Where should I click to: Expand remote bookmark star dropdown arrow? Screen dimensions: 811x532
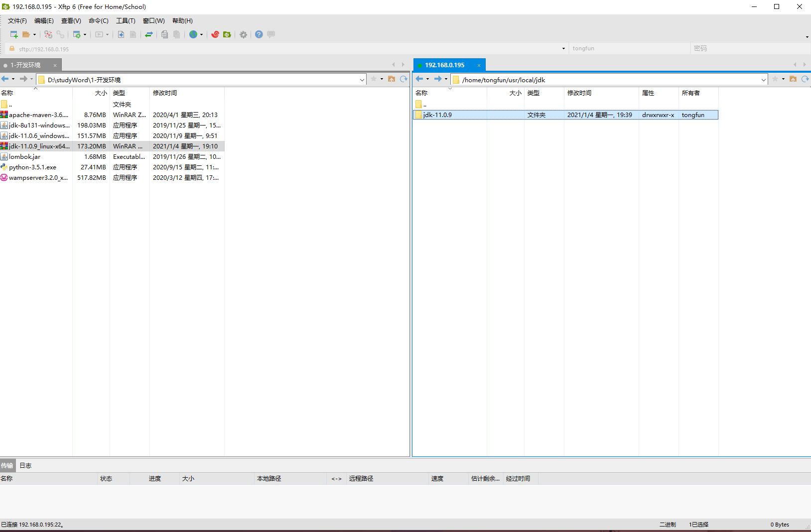click(783, 79)
